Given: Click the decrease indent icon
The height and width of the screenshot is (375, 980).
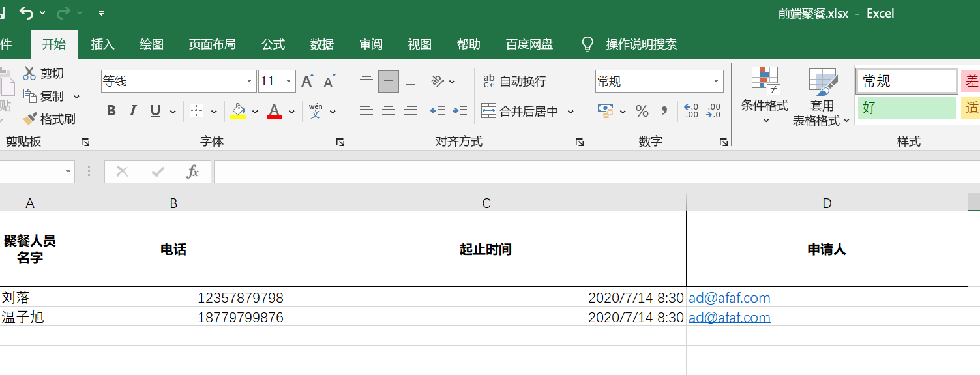Looking at the screenshot, I should (x=438, y=111).
